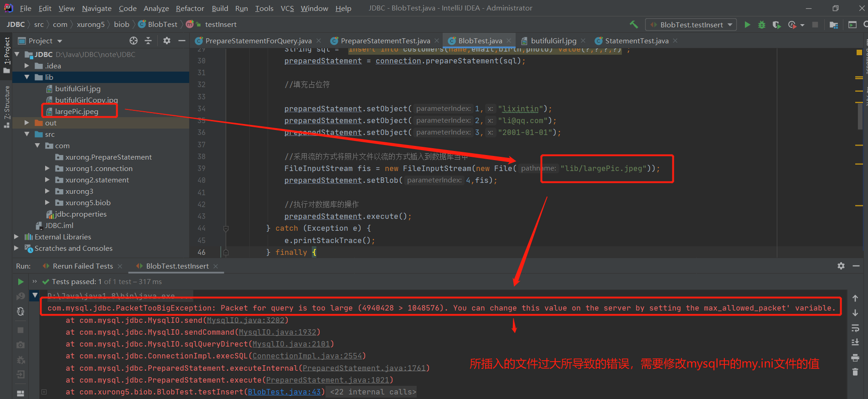The image size is (868, 399).
Task: Collapse the JDBC root node
Action: click(17, 54)
